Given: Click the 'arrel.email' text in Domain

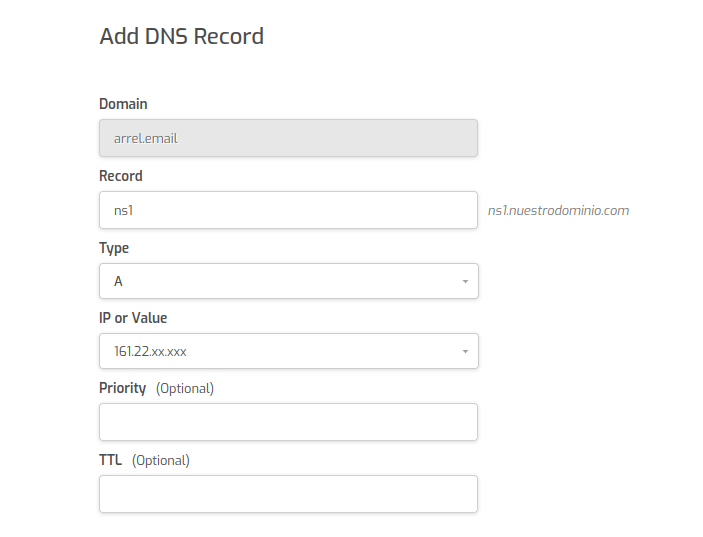Looking at the screenshot, I should click(x=146, y=139).
